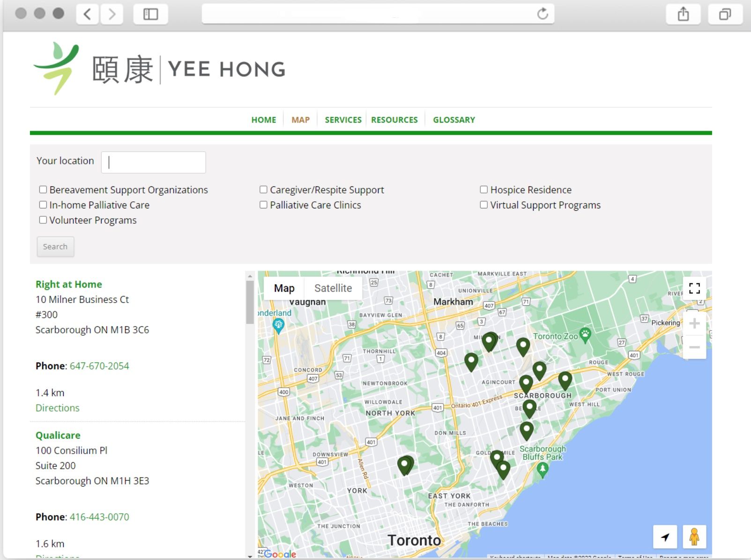The width and height of the screenshot is (751, 560).
Task: Select the pin above Scarborough Bluffs Park label
Action: (x=527, y=430)
